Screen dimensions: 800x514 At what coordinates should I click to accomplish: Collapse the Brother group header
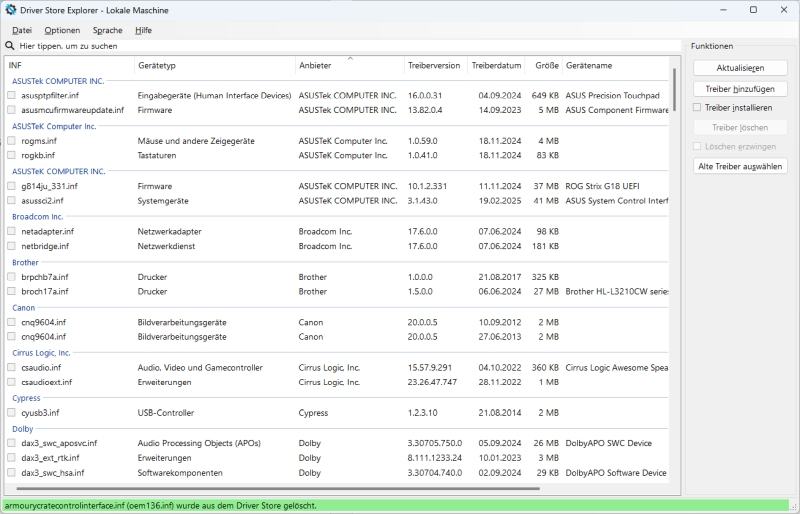pyautogui.click(x=25, y=262)
